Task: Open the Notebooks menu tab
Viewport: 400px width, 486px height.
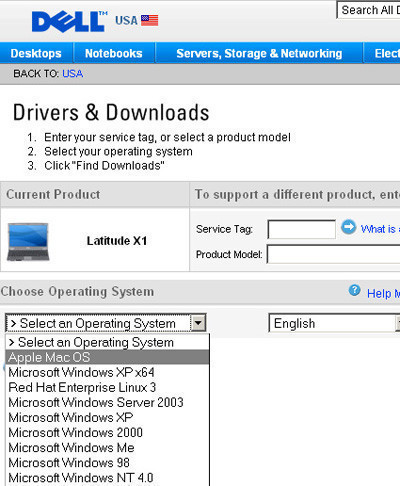Action: pyautogui.click(x=114, y=53)
